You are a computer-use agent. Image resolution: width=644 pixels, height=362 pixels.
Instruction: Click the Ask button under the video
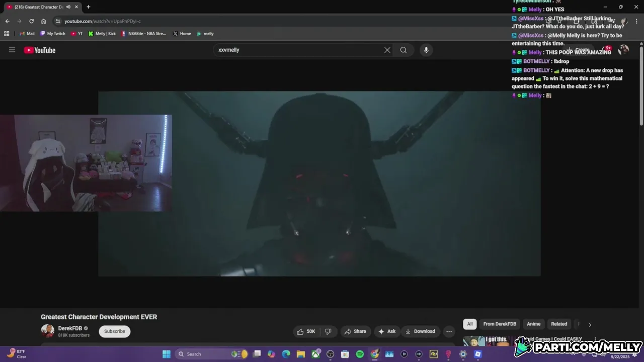(387, 331)
